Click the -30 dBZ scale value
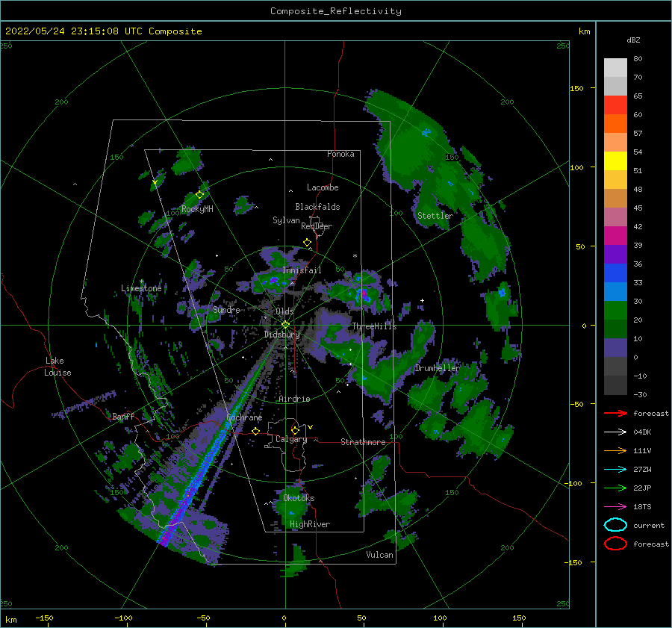Screen dimensions: 672x628 [640, 394]
